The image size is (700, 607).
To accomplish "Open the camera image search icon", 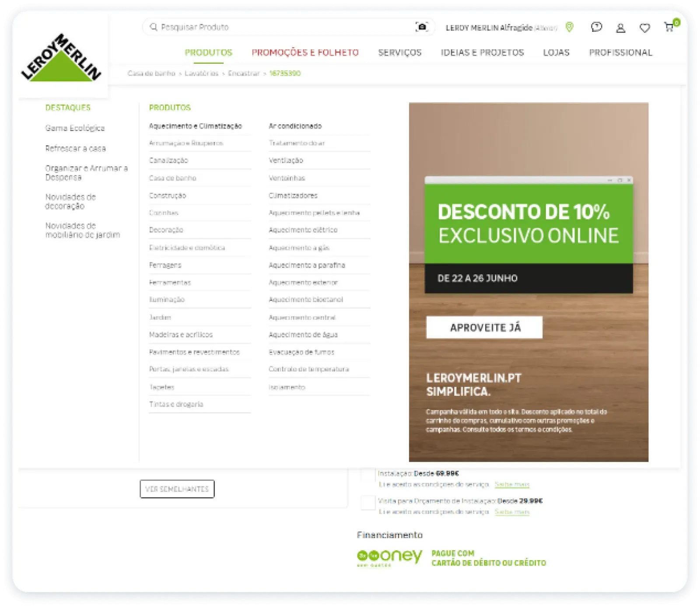I will 422,27.
